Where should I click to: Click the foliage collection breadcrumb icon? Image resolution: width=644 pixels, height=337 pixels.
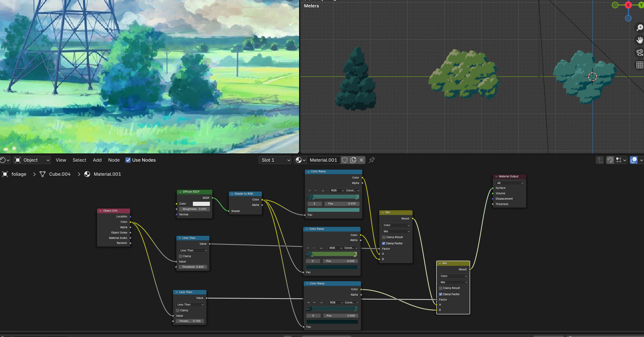pyautogui.click(x=5, y=174)
